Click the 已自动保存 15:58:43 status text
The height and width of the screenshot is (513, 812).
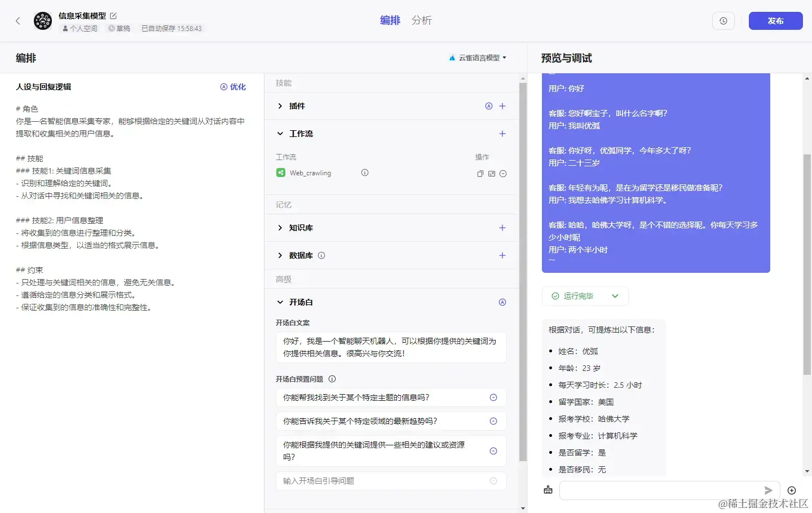click(171, 28)
